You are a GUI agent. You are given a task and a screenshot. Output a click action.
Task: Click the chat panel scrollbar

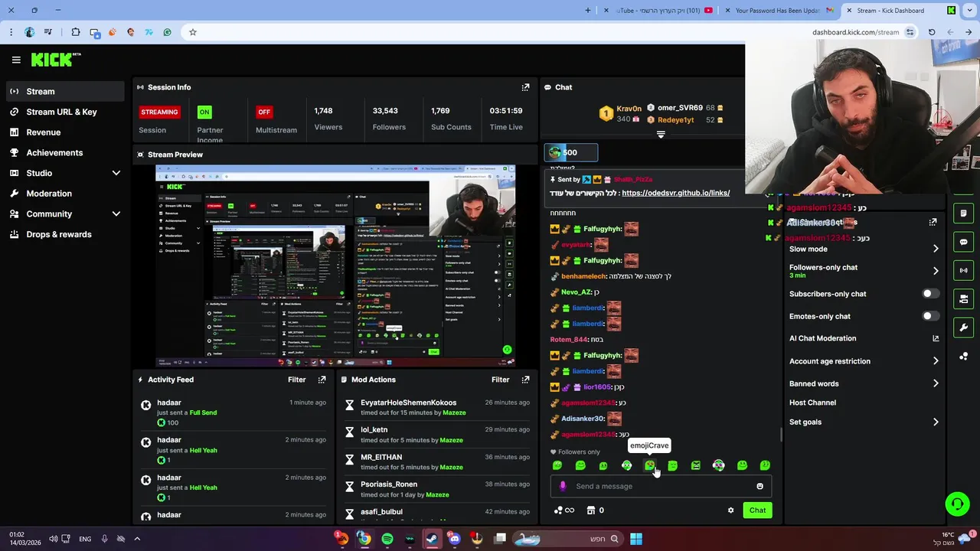pyautogui.click(x=780, y=435)
